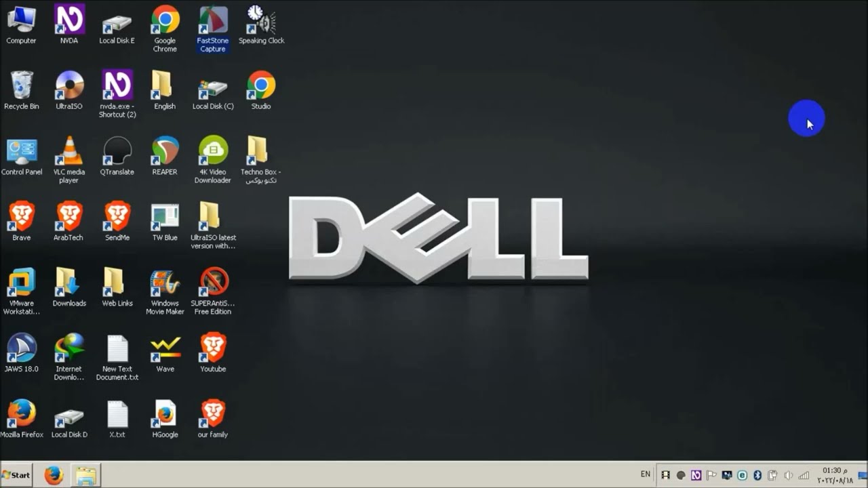Select the Web Links folder
The width and height of the screenshot is (868, 488).
tap(117, 288)
